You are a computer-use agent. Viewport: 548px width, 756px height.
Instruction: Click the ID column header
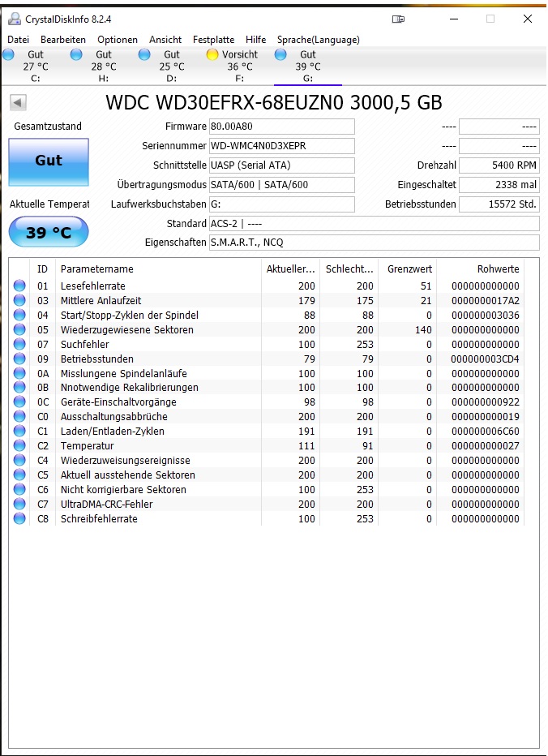[x=43, y=269]
